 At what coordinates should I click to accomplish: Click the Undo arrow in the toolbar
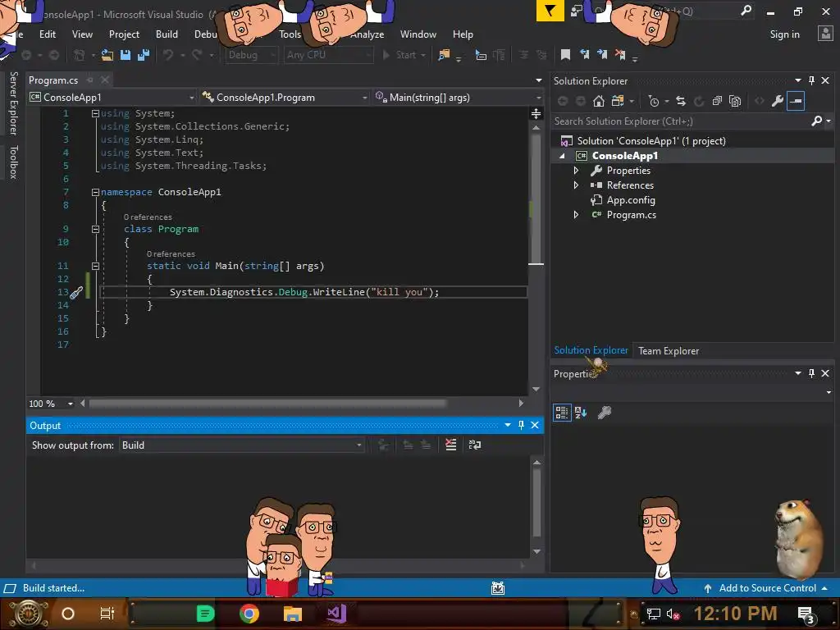(x=168, y=55)
